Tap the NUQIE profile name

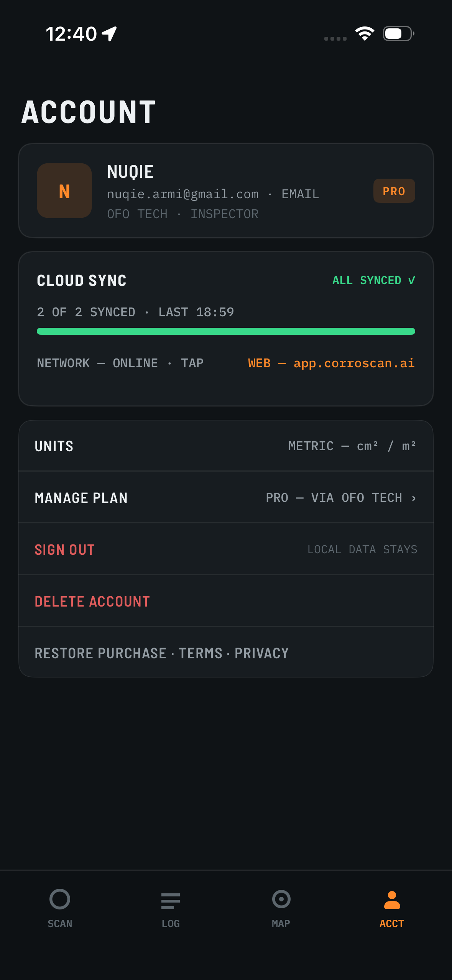click(130, 171)
